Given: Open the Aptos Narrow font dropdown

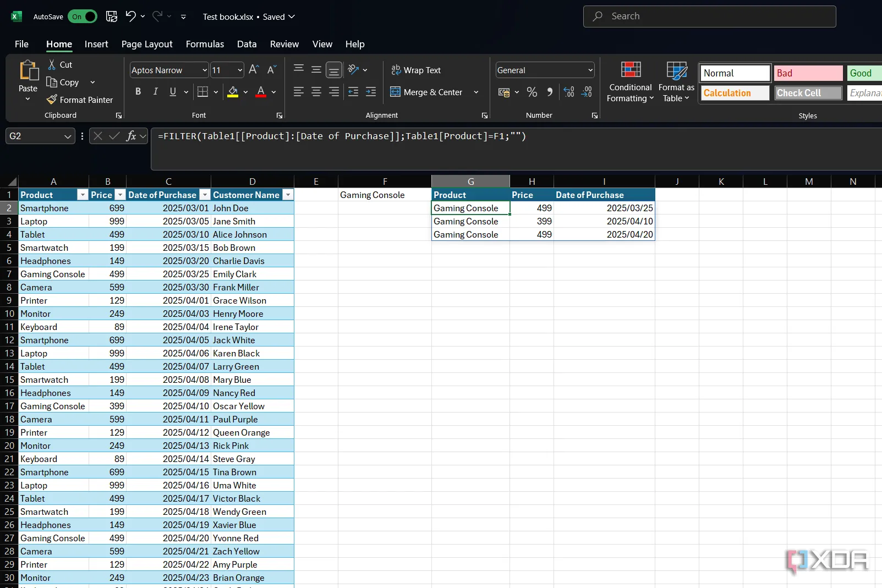Looking at the screenshot, I should click(205, 70).
